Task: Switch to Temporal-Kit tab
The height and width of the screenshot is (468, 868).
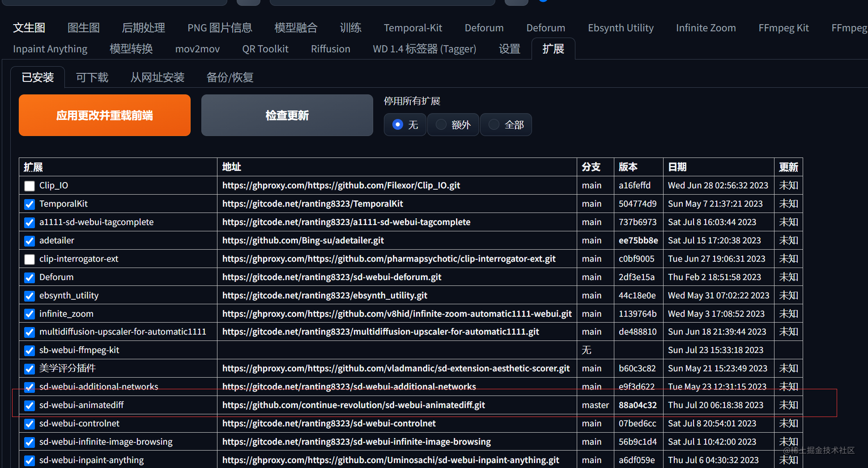Action: tap(413, 28)
